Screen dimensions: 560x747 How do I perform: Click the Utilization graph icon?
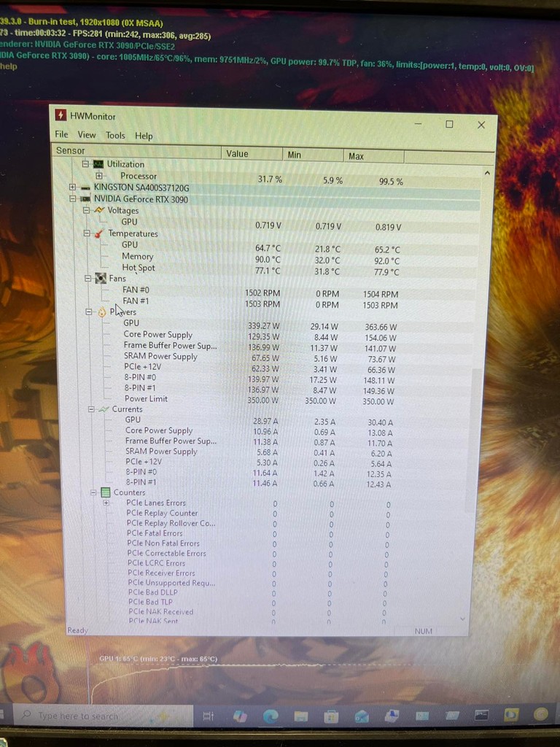[x=98, y=164]
